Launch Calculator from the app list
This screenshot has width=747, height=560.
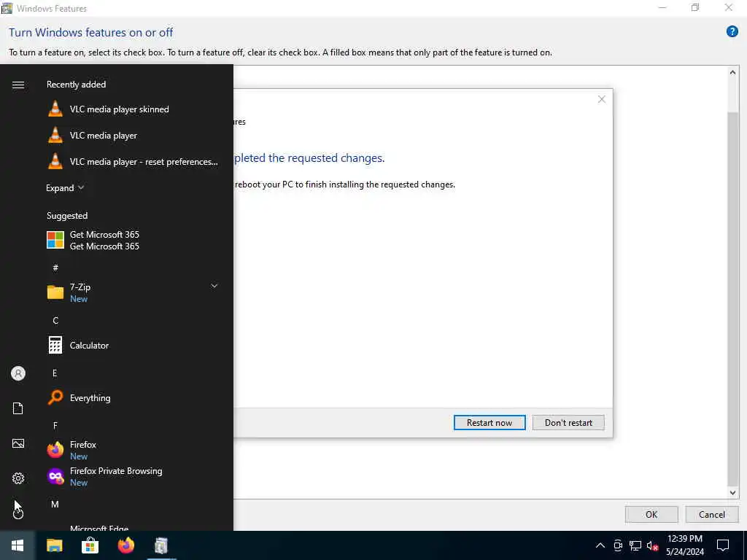[133, 345]
